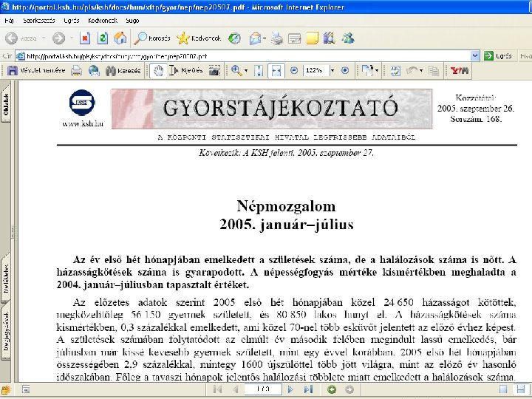
Task: Go to next page of PDF
Action: (290, 389)
